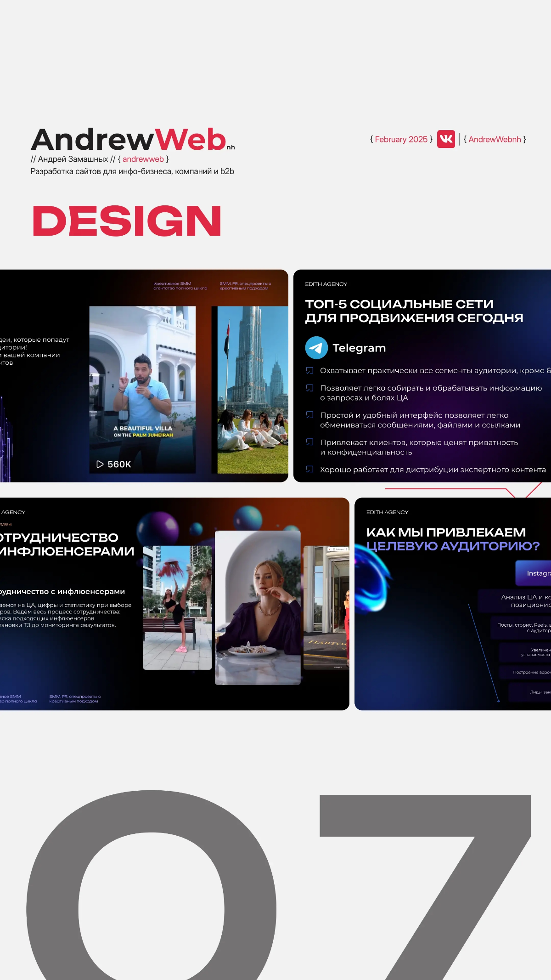Click the February 2025 date label
The height and width of the screenshot is (980, 551).
[x=401, y=139]
